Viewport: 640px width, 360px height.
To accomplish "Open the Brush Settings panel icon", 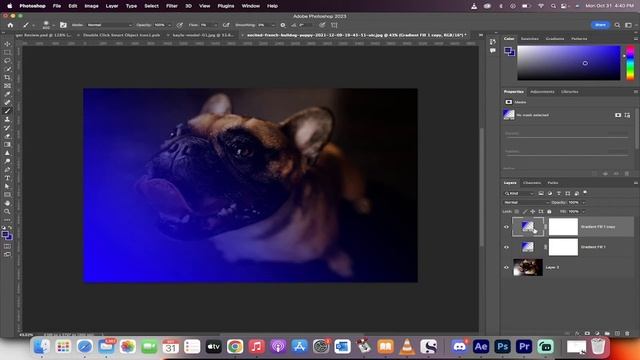I will (x=63, y=25).
